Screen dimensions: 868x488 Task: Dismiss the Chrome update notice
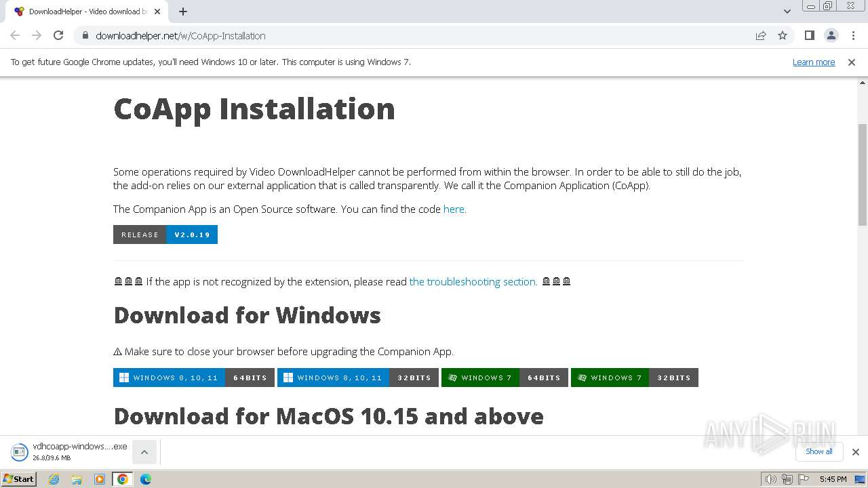[x=852, y=62]
